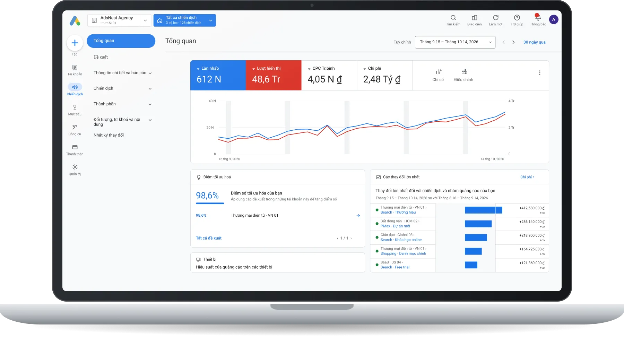The width and height of the screenshot is (624, 364).
Task: Select the Tổng quan menu item
Action: tap(121, 41)
